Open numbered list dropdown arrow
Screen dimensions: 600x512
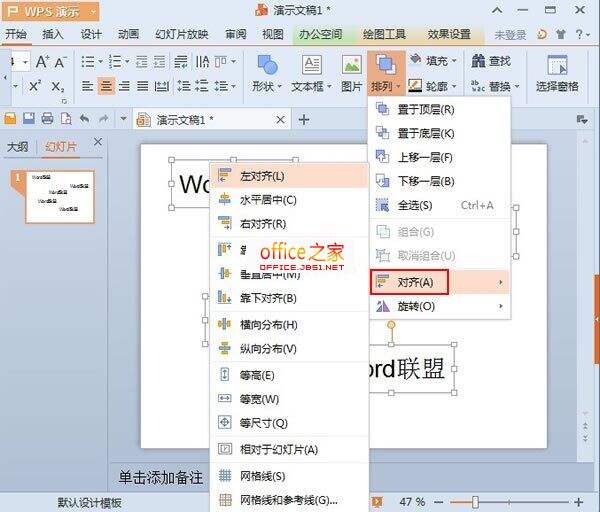pyautogui.click(x=127, y=61)
